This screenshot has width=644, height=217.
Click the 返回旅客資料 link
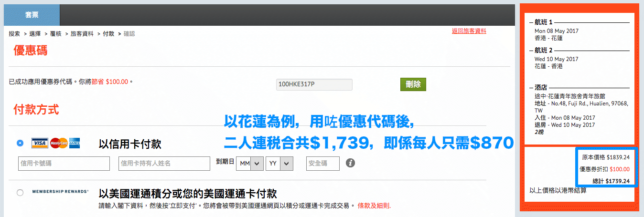[469, 31]
